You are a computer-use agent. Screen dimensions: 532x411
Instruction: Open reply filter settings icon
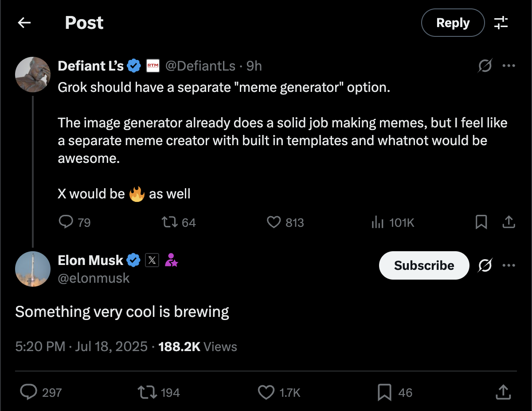[x=501, y=23]
